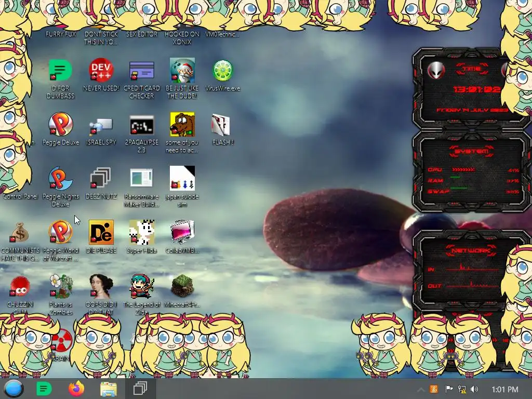Open the COMMUNISTS HATE THIS money bag icon
532x399 pixels.
point(20,232)
